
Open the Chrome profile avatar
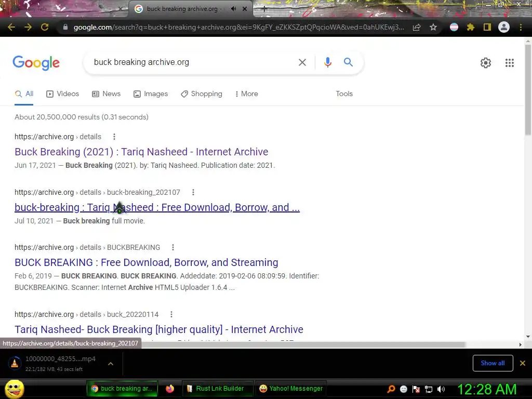pos(504,27)
